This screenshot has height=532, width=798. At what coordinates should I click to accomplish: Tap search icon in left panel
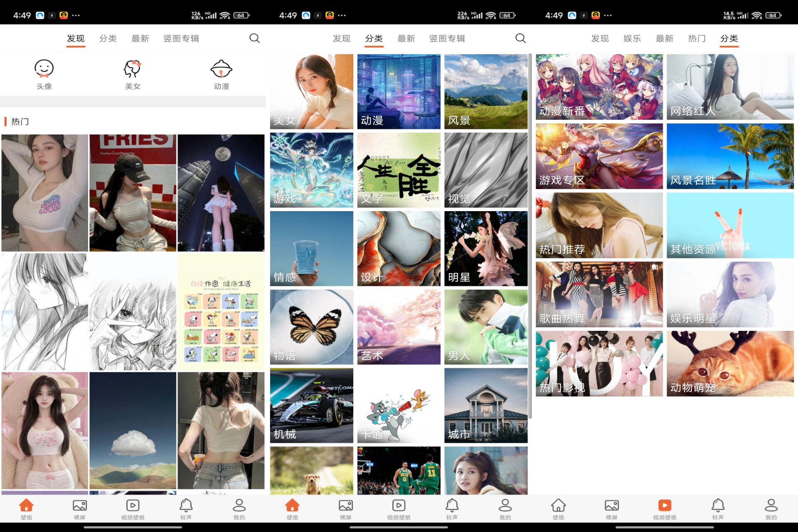click(254, 38)
